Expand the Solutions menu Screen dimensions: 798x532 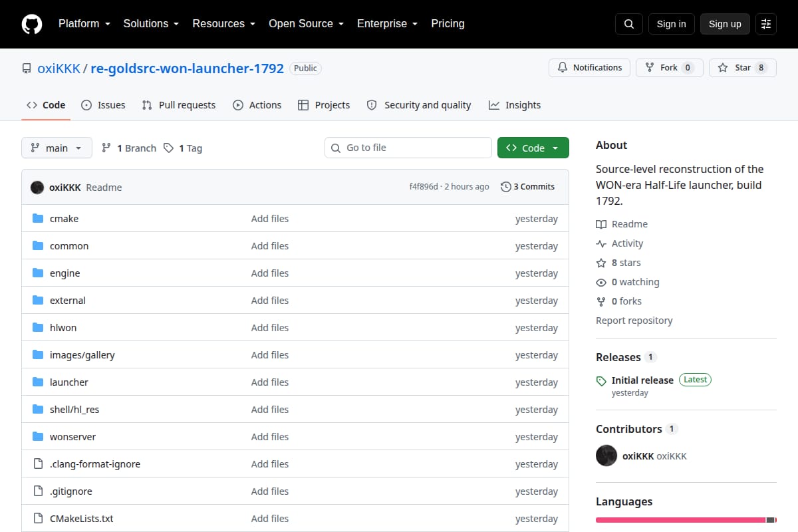click(151, 23)
